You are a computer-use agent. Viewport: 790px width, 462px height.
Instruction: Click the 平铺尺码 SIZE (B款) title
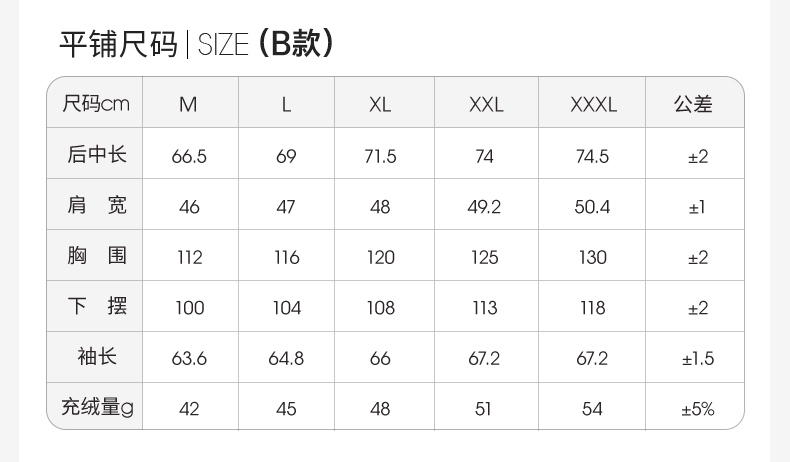[x=196, y=44]
